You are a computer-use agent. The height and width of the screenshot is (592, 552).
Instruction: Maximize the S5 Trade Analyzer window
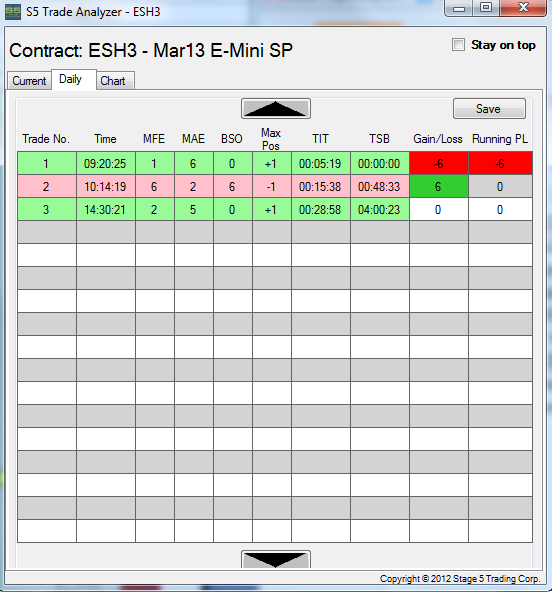point(486,8)
